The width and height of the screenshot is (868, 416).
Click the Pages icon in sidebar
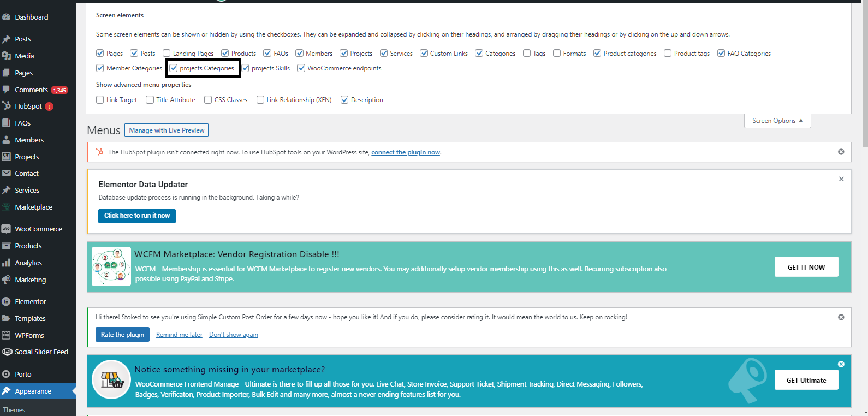pyautogui.click(x=7, y=73)
